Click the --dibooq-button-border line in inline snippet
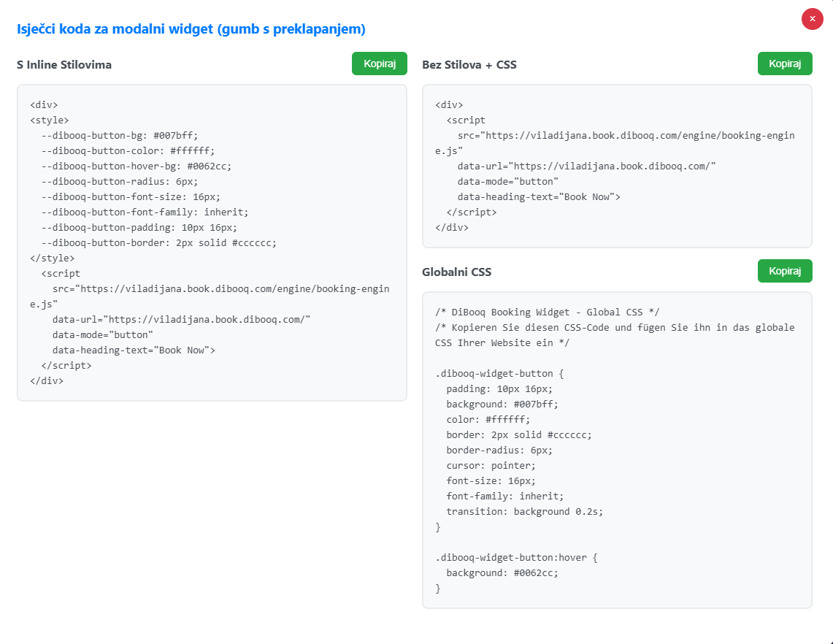Image resolution: width=833 pixels, height=644 pixels. coord(159,243)
